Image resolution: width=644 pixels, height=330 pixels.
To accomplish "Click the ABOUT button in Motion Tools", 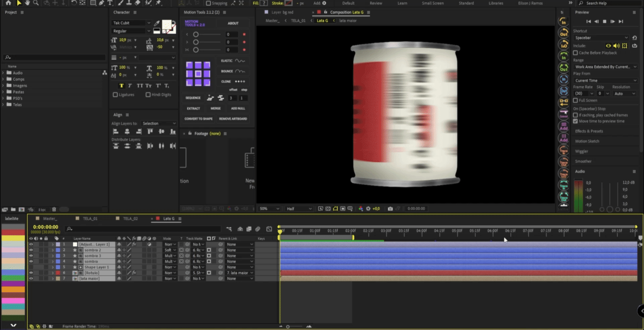I will (x=233, y=23).
